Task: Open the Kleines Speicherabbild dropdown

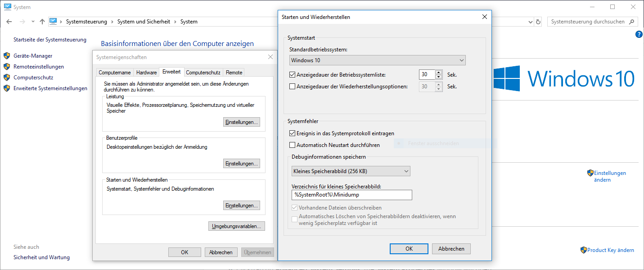Action: click(x=351, y=171)
